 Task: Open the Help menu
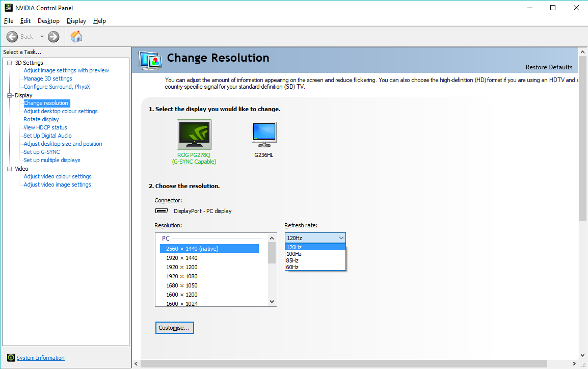pyautogui.click(x=99, y=21)
